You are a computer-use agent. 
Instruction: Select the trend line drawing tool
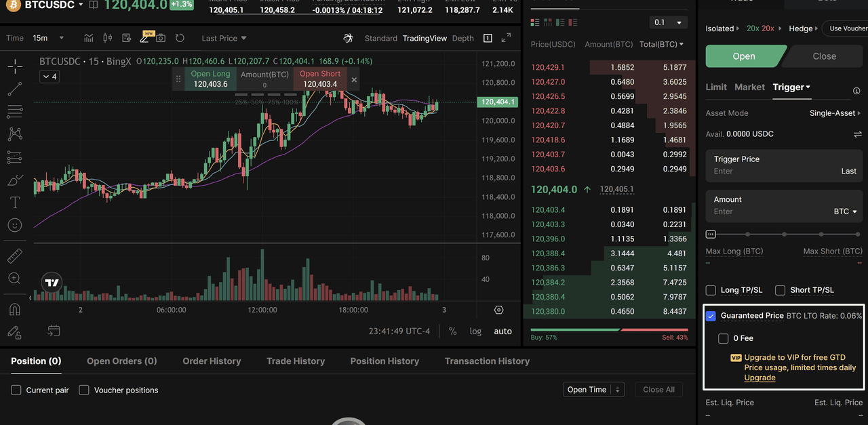(x=14, y=89)
